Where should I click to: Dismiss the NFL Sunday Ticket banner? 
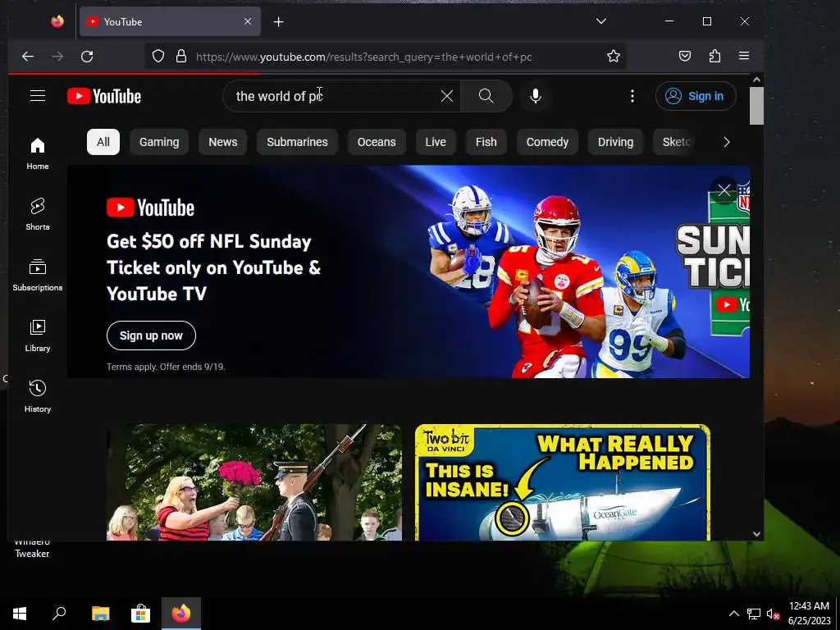[x=724, y=190]
